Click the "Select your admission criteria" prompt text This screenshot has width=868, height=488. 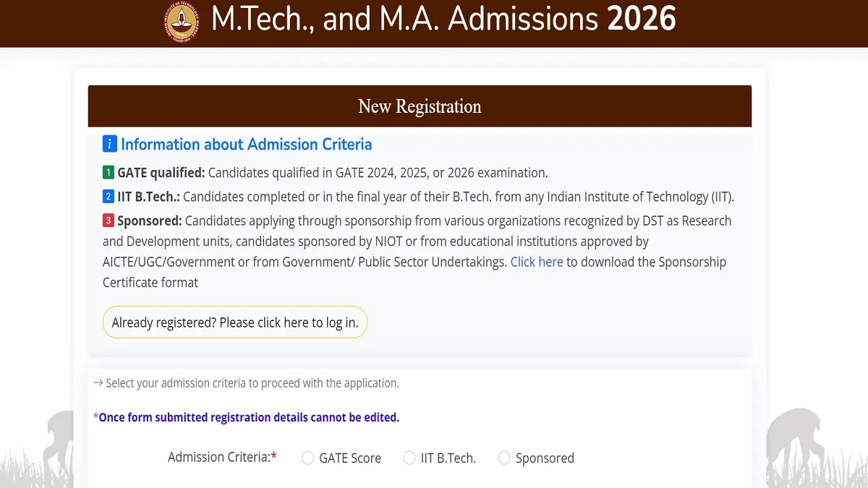point(252,382)
